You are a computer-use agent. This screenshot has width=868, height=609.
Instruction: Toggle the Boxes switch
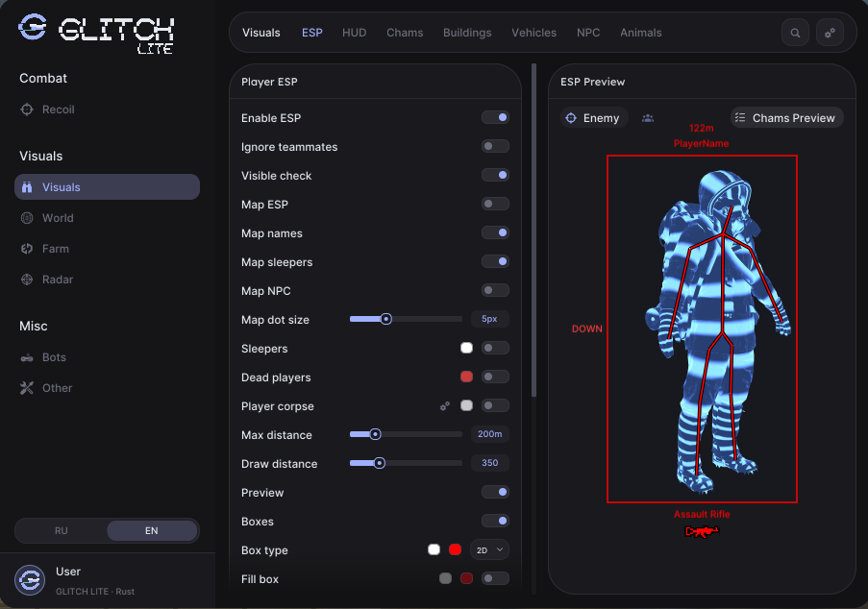click(495, 521)
